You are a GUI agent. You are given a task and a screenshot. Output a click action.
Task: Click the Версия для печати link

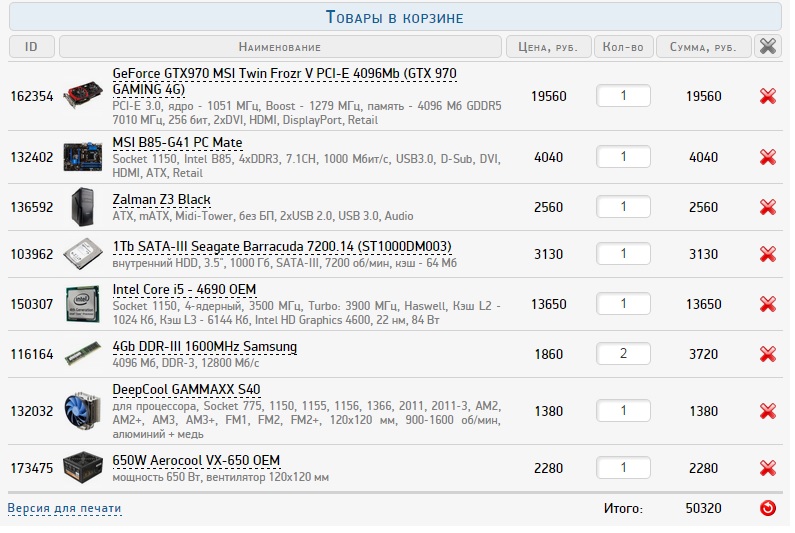[x=64, y=509]
